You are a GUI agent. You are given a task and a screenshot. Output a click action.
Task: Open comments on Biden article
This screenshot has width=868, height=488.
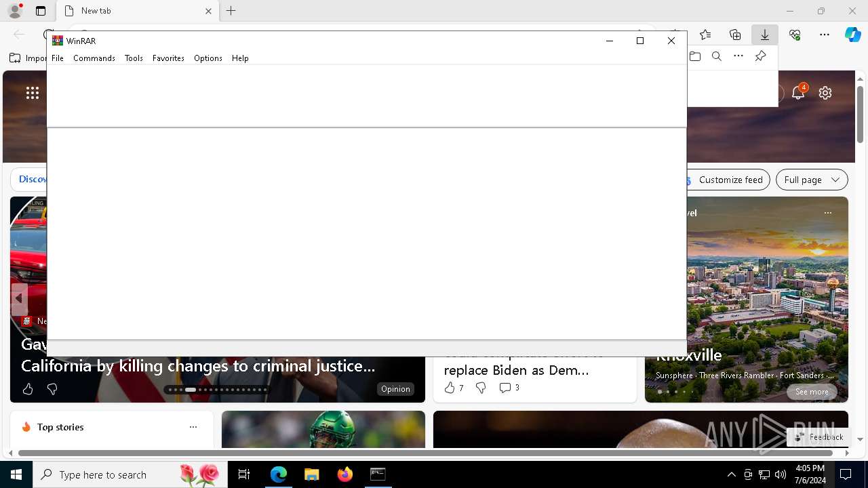tap(509, 388)
